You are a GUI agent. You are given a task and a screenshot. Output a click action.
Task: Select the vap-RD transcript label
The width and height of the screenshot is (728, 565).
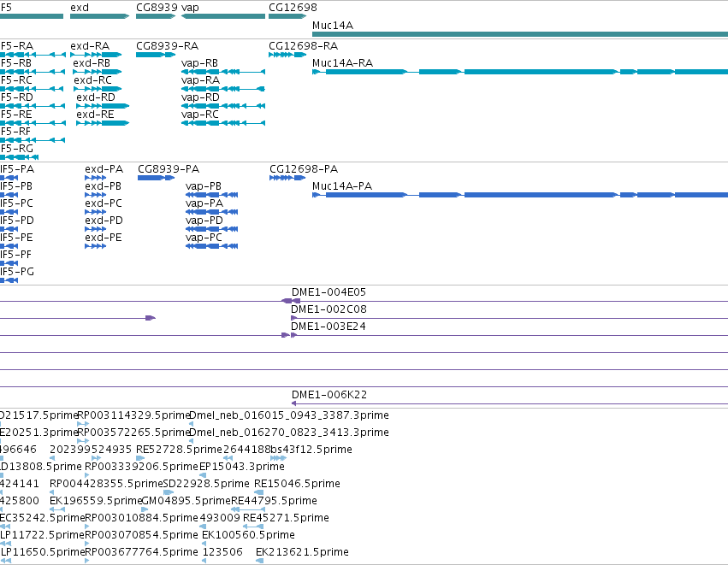pyautogui.click(x=200, y=97)
